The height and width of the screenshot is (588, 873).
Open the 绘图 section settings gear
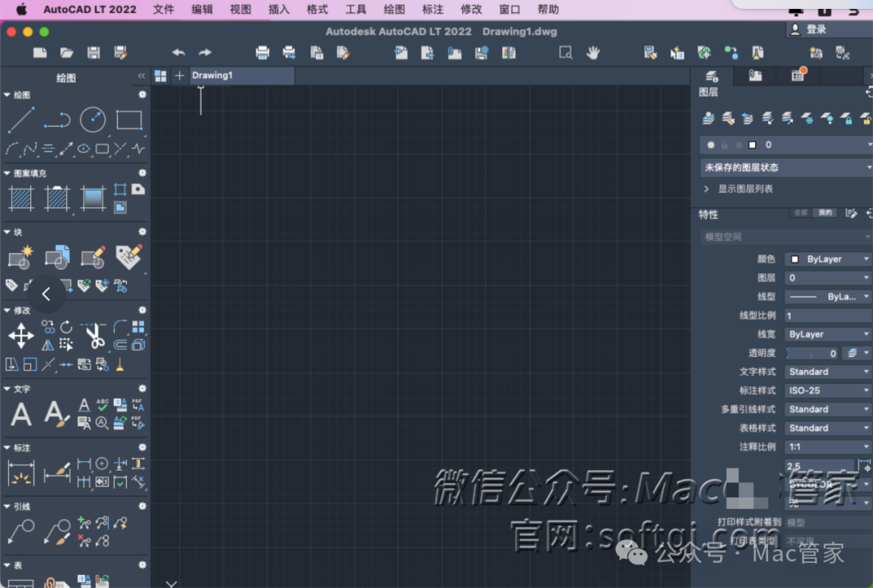[x=142, y=94]
